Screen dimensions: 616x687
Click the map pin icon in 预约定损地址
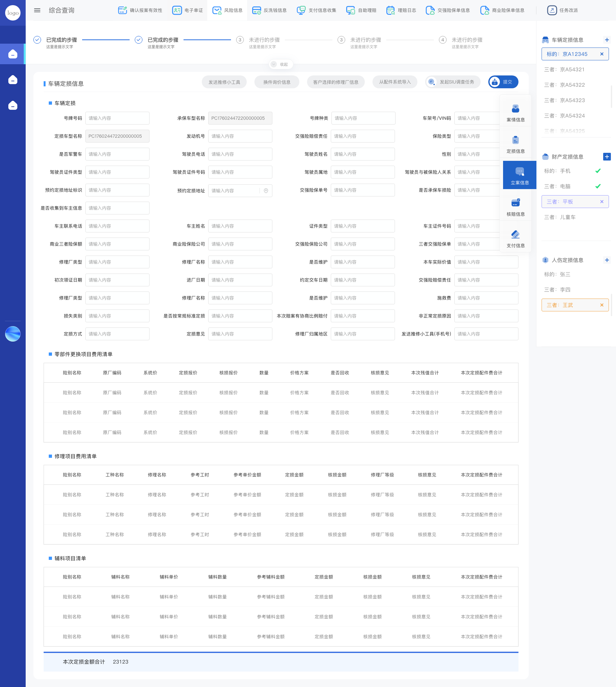point(266,191)
